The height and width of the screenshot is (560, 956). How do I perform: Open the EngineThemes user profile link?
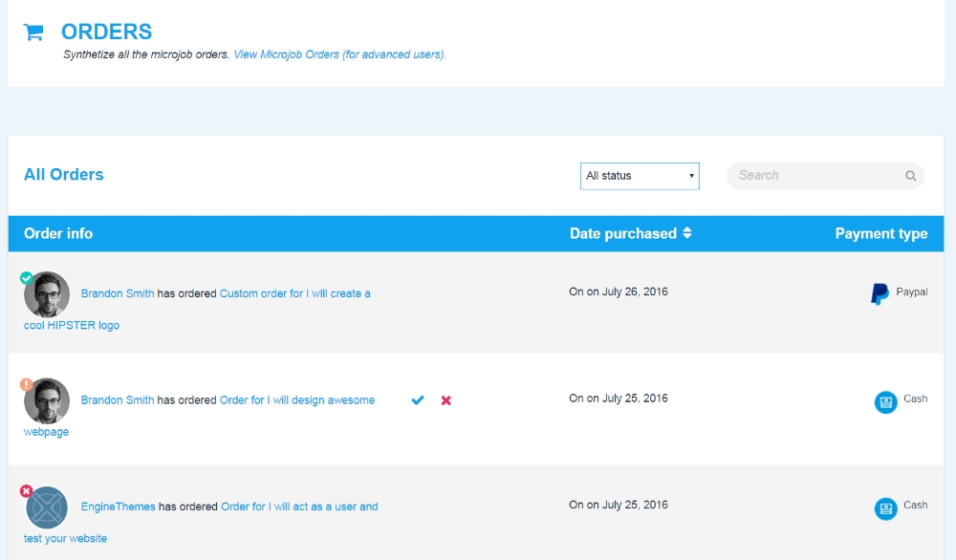(118, 506)
